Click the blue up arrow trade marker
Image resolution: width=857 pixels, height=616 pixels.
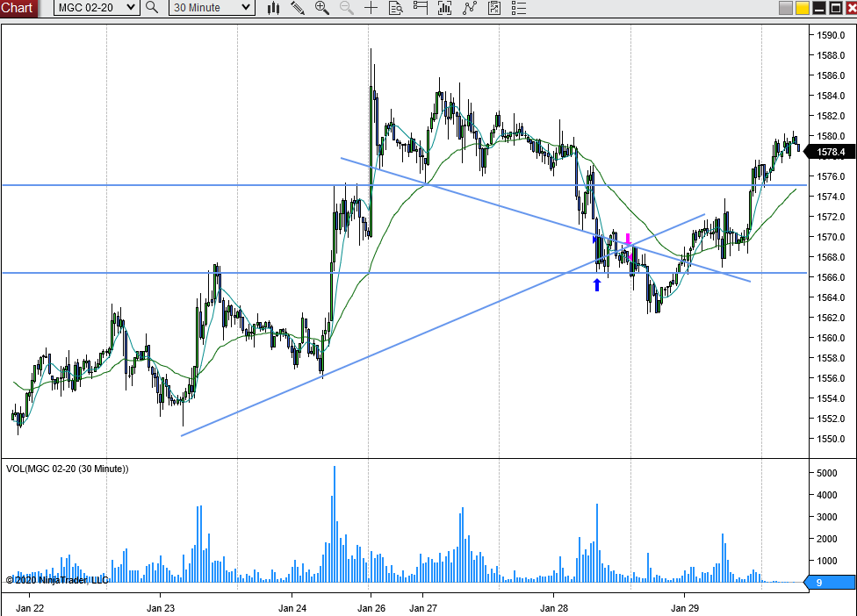597,284
